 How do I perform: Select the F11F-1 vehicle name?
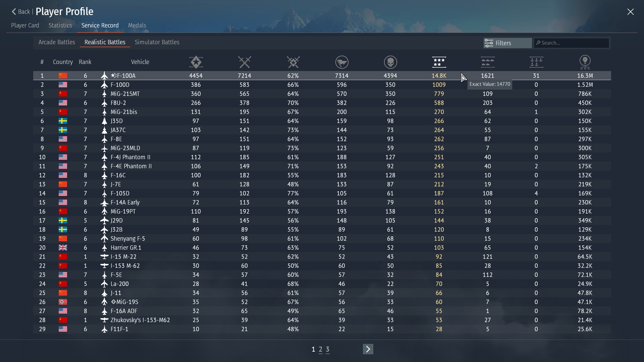click(119, 329)
